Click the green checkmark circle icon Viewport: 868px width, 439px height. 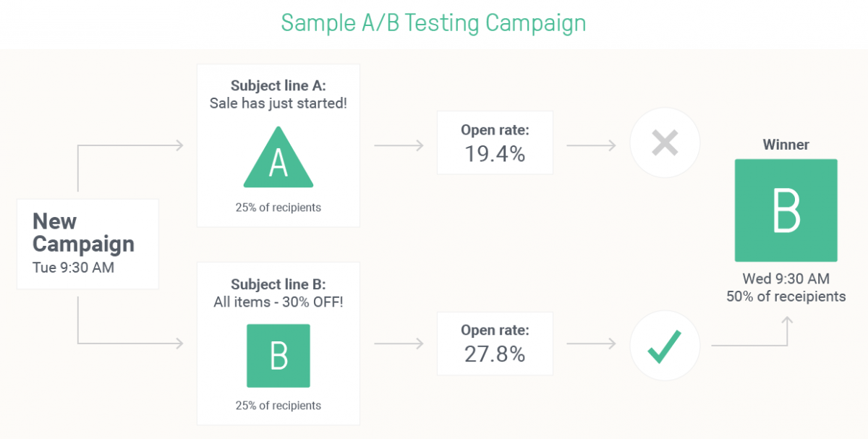(x=665, y=346)
